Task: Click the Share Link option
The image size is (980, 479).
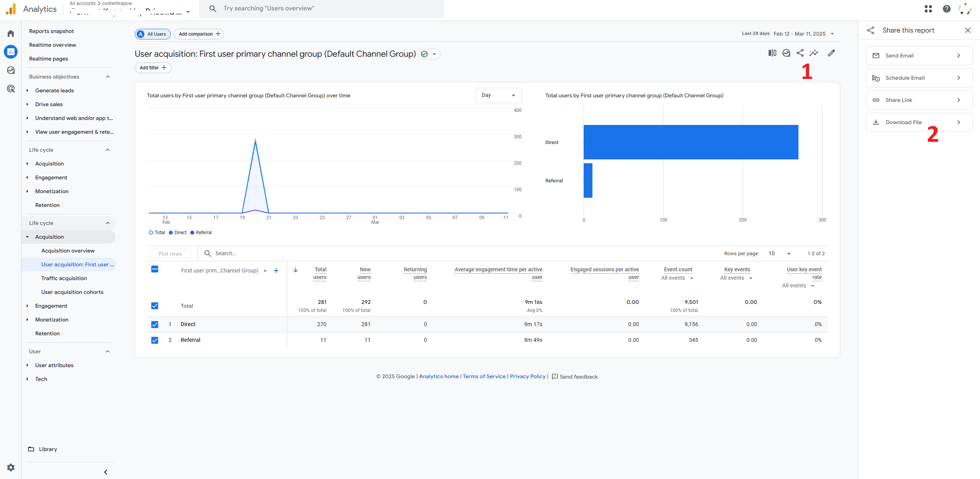Action: (919, 100)
